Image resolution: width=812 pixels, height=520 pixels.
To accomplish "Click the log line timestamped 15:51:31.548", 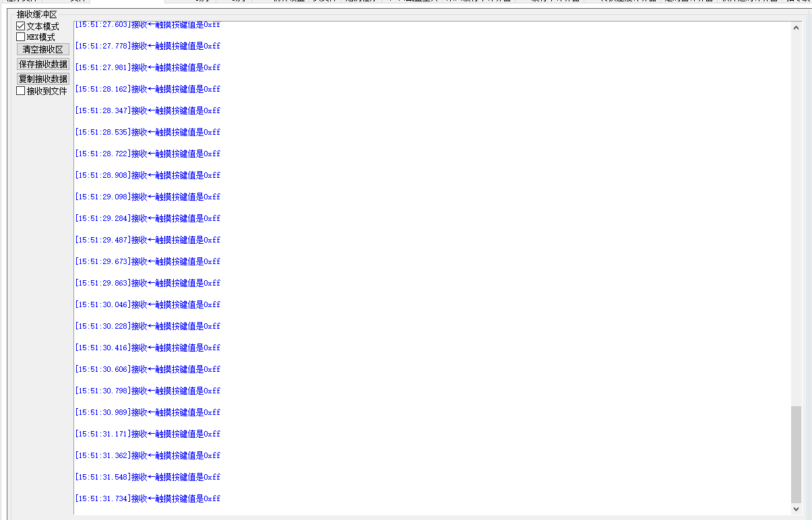I will pos(148,477).
